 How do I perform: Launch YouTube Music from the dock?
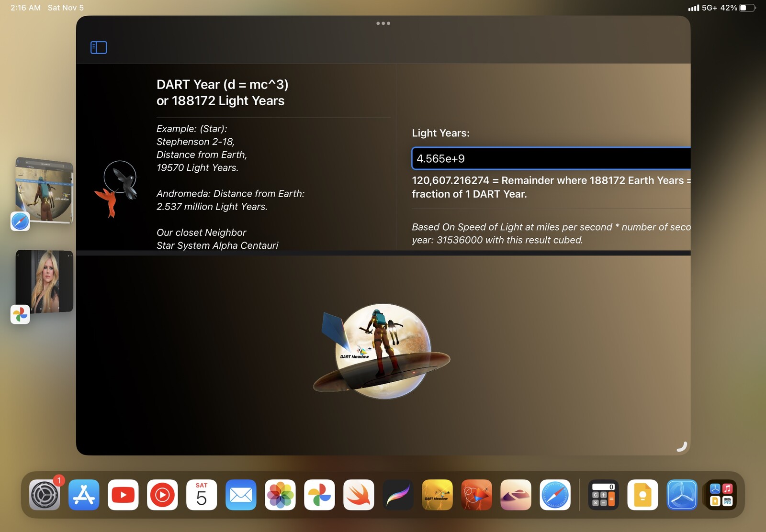pos(162,495)
